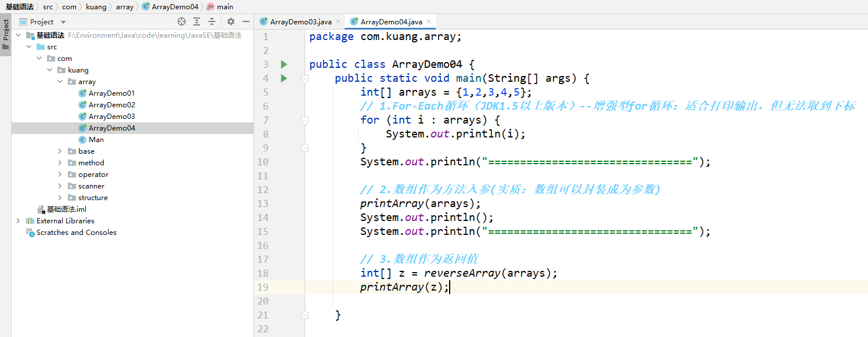Open Project panel settings gear

231,21
